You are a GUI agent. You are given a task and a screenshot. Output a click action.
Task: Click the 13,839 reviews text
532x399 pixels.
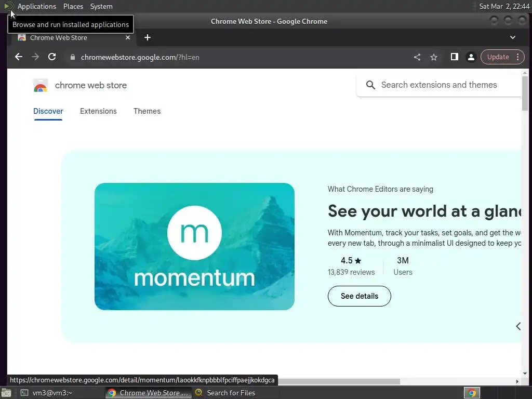pyautogui.click(x=351, y=272)
